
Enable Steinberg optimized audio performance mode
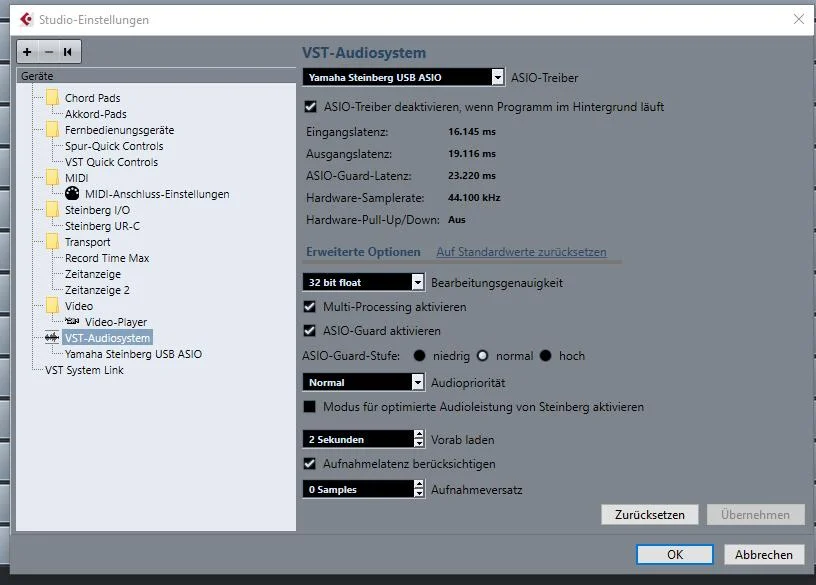click(x=310, y=407)
